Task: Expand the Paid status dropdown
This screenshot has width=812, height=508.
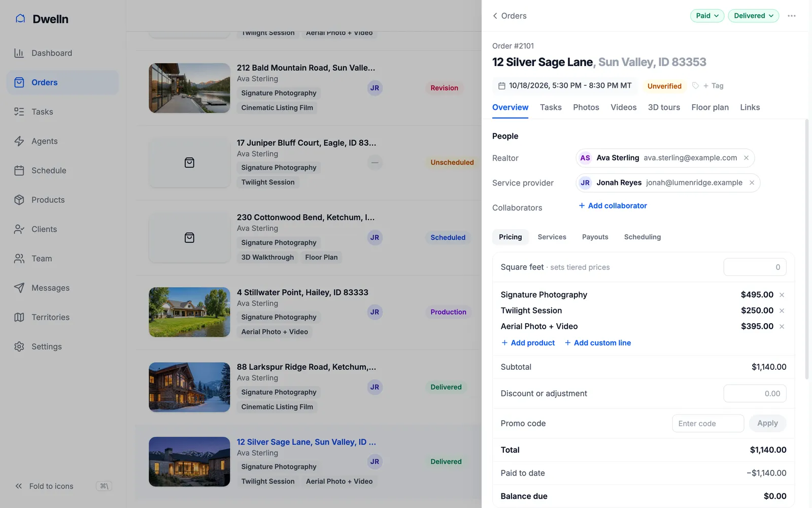Action: coord(707,16)
